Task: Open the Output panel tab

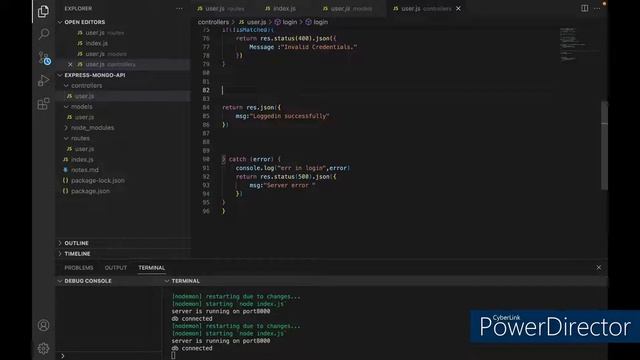Action: coord(116,268)
